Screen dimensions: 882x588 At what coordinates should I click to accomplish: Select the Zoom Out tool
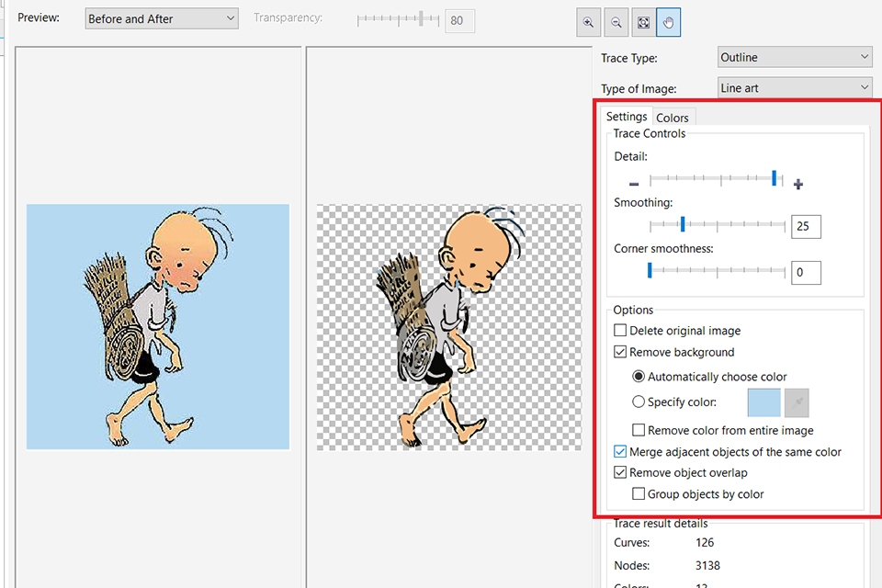pyautogui.click(x=616, y=22)
